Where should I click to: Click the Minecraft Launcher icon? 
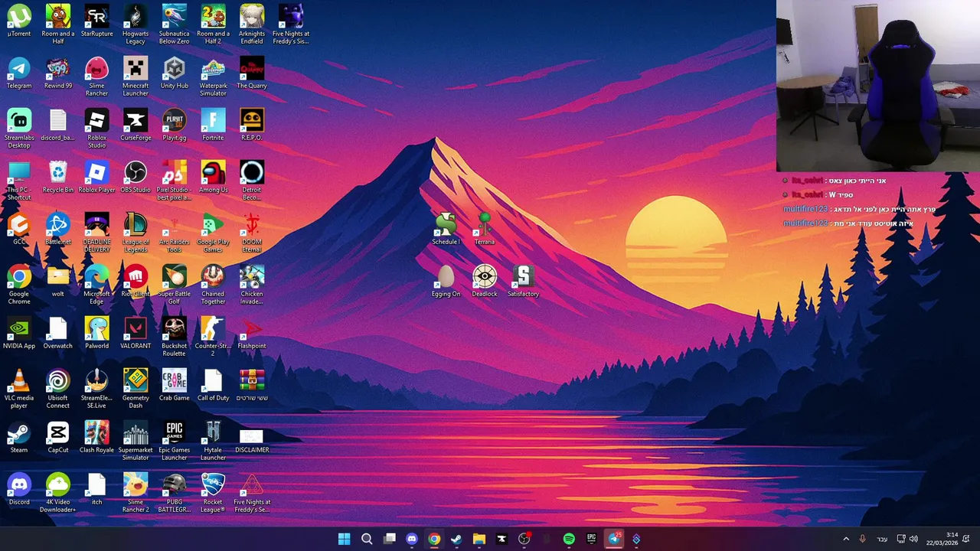136,77
